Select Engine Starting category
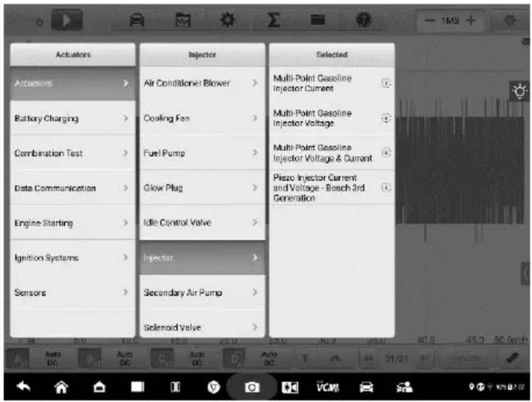This screenshot has width=532, height=402. pyautogui.click(x=73, y=223)
